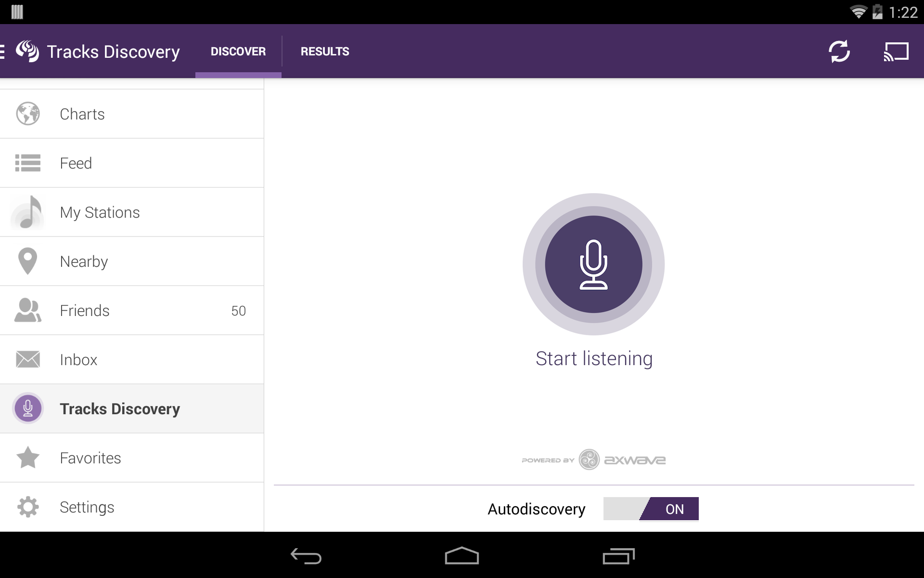924x578 pixels.
Task: Open the Cast screen icon
Action: coord(896,52)
